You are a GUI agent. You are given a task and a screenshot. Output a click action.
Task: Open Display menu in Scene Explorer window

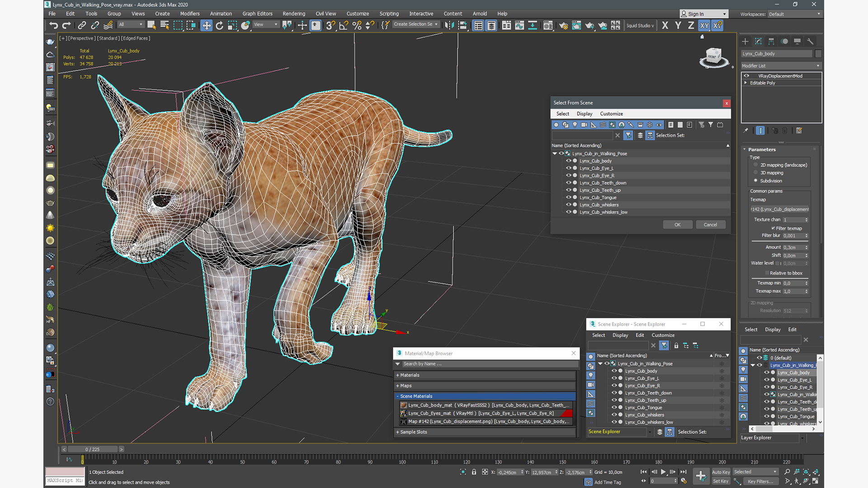(x=620, y=335)
